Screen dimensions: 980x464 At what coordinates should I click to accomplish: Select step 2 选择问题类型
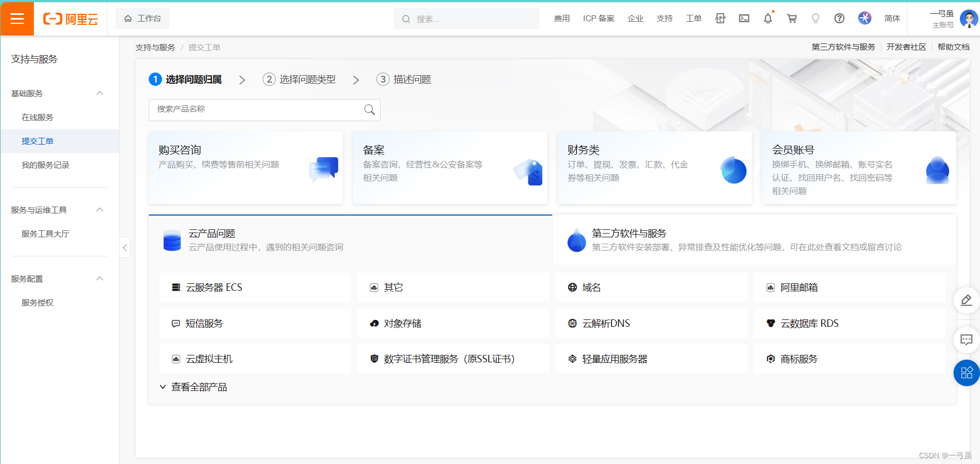point(299,79)
